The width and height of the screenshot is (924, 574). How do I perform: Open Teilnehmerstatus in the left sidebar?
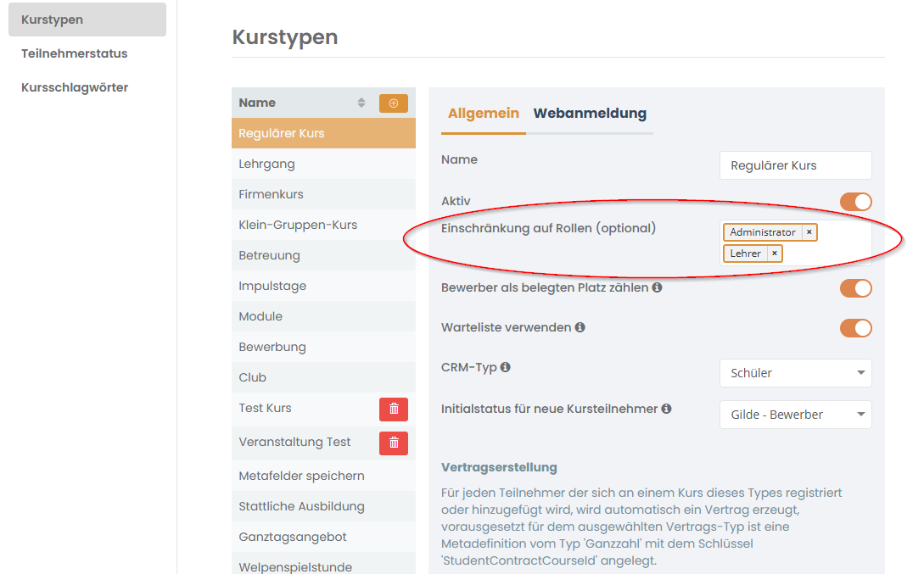(x=75, y=53)
